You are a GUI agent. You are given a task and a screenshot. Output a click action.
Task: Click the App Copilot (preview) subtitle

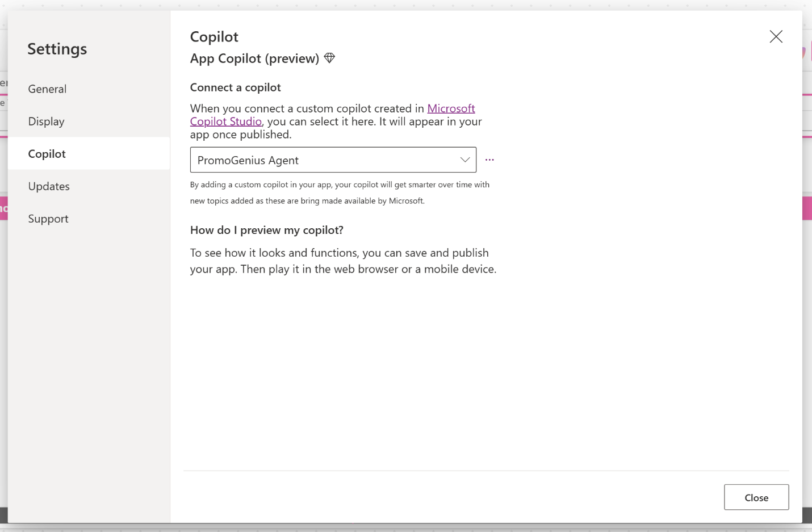(x=254, y=58)
